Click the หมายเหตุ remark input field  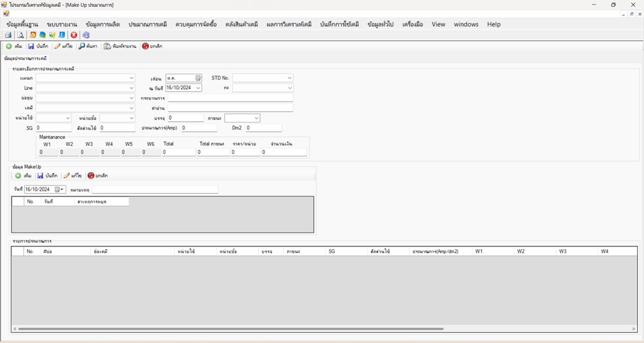click(155, 189)
